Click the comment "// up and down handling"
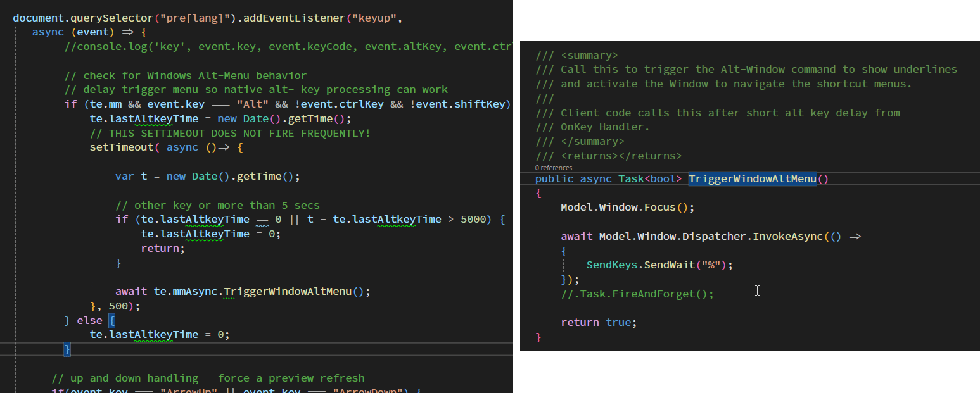Viewport: 980px width, 393px height. 208,378
